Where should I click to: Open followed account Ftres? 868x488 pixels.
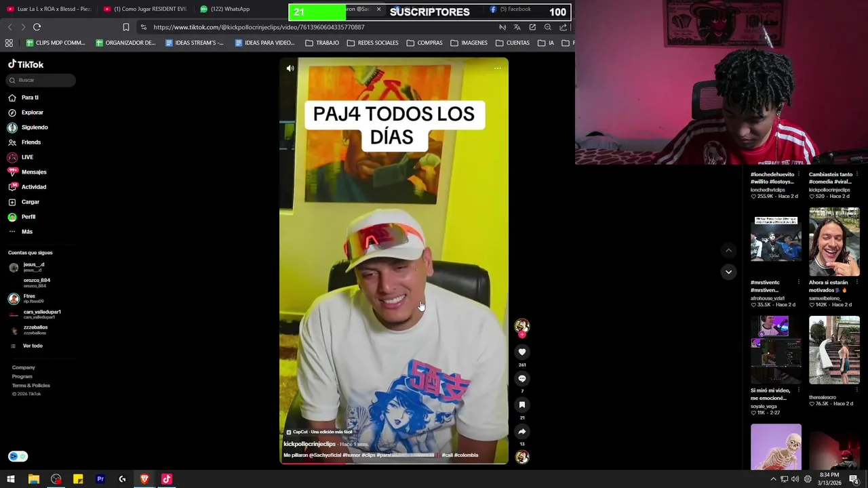click(26, 298)
